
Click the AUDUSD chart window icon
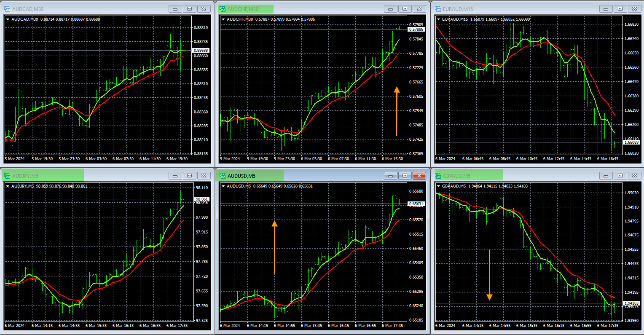(223, 176)
